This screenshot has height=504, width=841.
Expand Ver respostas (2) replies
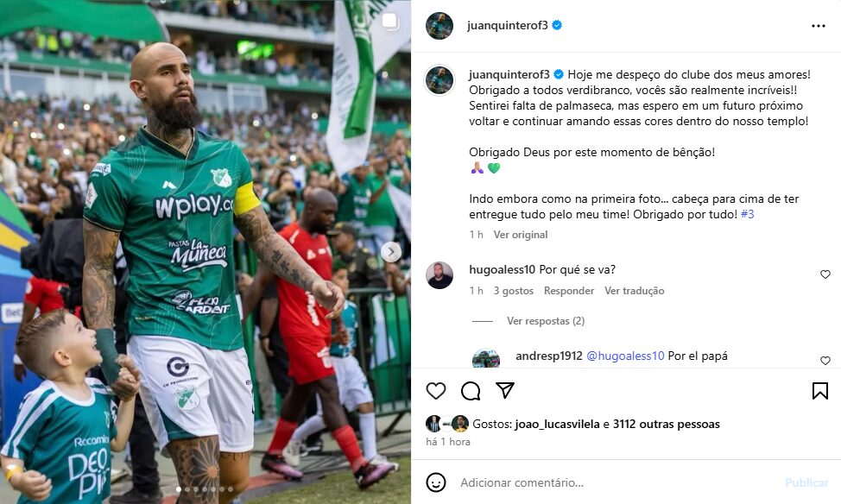546,321
